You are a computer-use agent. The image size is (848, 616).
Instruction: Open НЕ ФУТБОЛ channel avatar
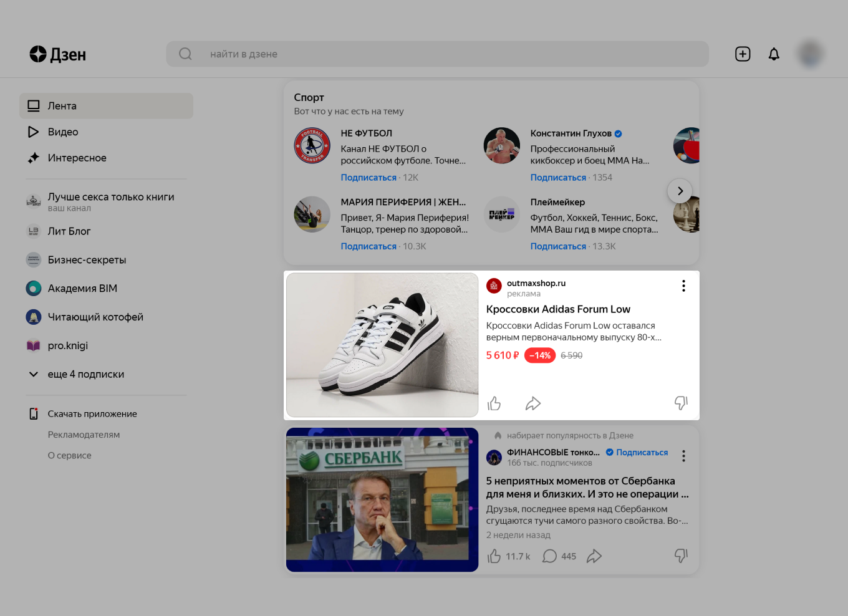click(312, 146)
